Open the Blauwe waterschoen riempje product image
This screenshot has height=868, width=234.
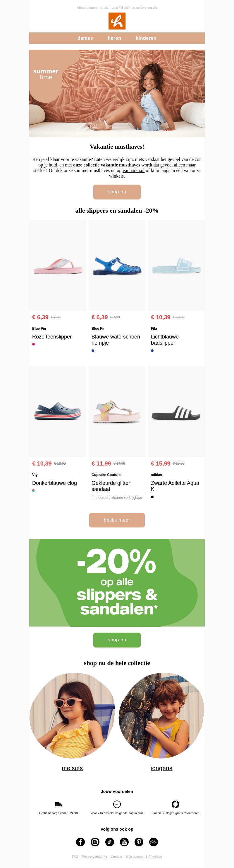pos(117,265)
